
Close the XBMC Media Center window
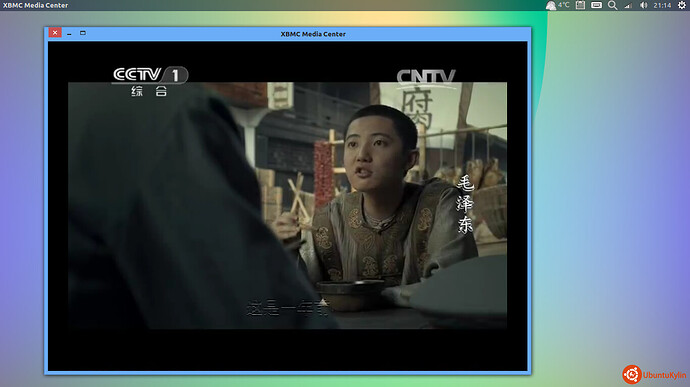tap(55, 33)
